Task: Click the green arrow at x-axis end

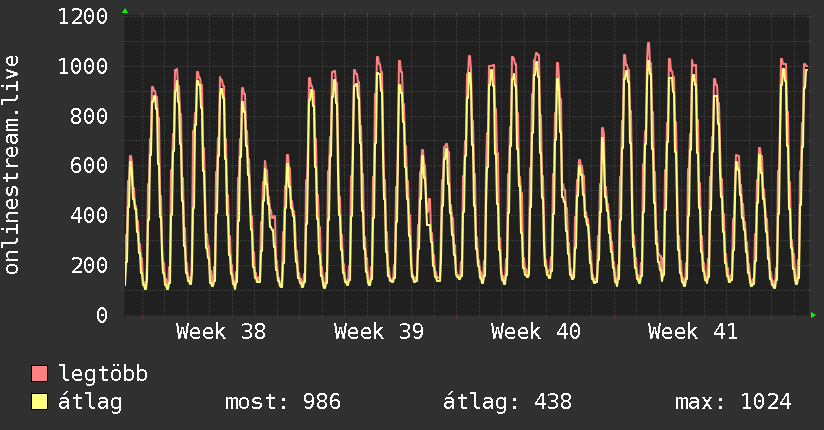Action: (813, 315)
